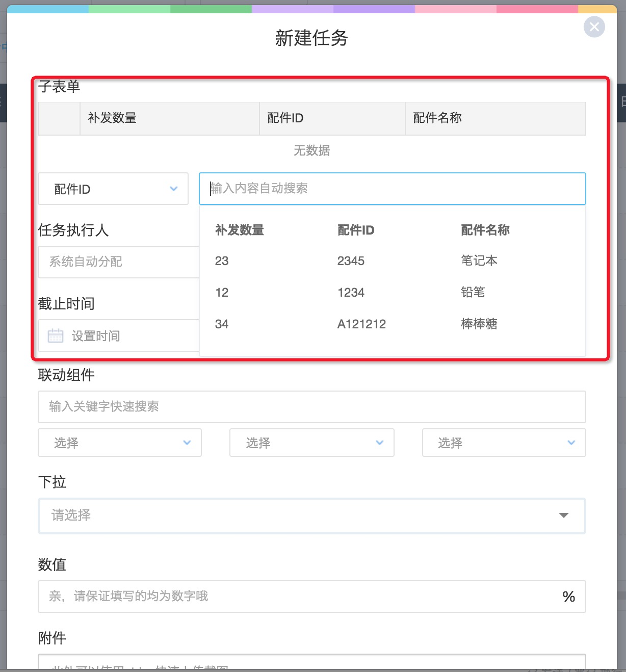Click the percent sign in 数值 field
Image resolution: width=626 pixels, height=672 pixels.
568,597
